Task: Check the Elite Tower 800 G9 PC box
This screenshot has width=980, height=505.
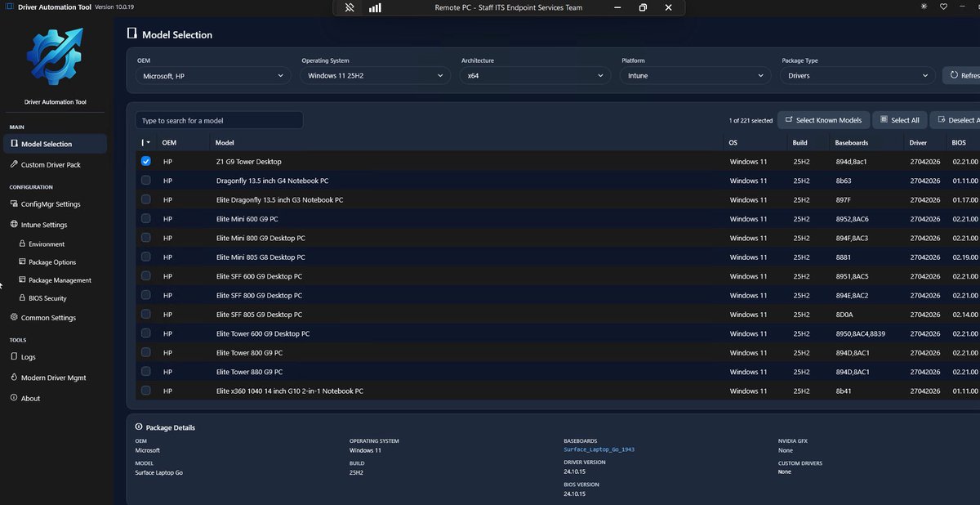Action: pos(145,352)
